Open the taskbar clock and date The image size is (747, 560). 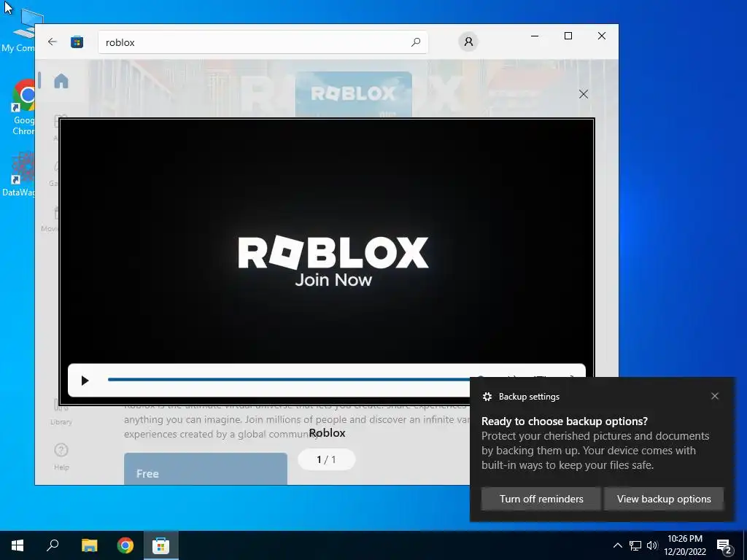coord(684,545)
